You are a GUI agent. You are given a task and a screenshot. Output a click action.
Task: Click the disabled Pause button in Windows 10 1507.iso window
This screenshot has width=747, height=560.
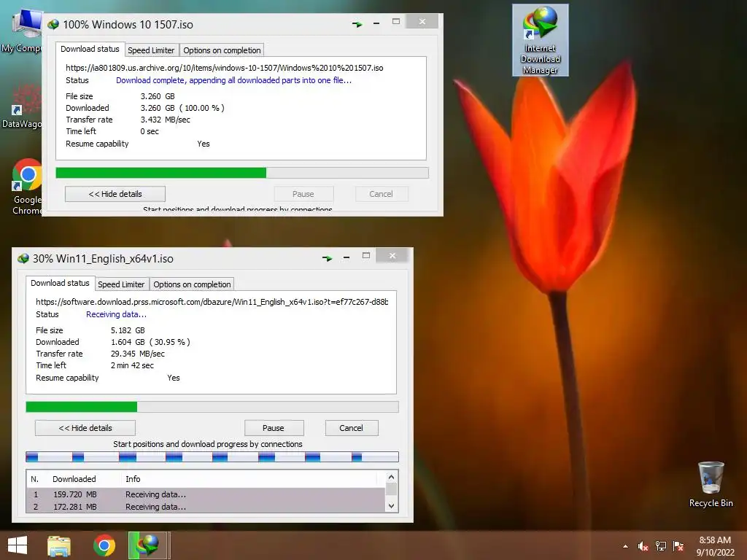tap(303, 194)
